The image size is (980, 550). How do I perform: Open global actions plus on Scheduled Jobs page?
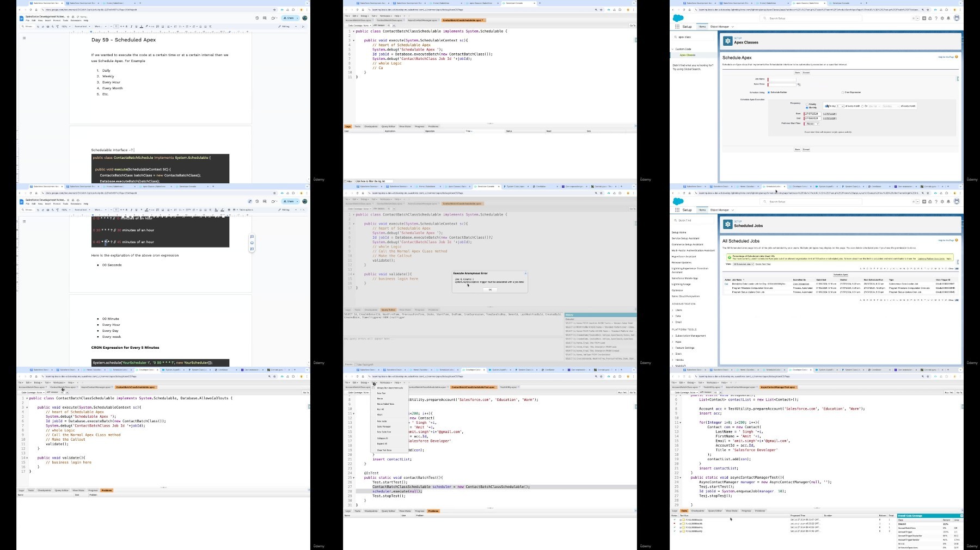point(924,202)
